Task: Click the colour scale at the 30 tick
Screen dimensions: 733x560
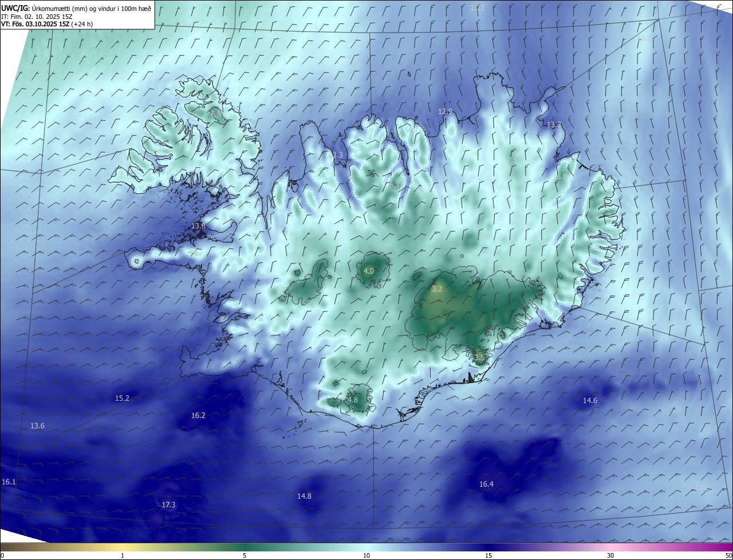Action: pyautogui.click(x=610, y=555)
